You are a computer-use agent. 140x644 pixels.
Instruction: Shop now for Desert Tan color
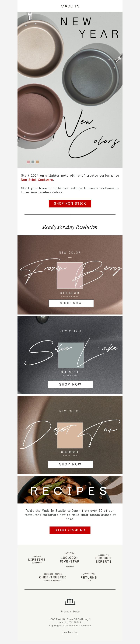(x=71, y=464)
